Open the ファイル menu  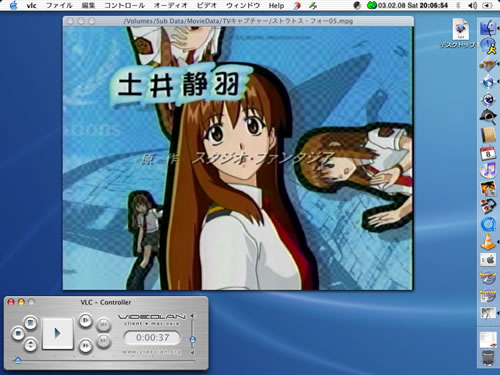tap(59, 6)
